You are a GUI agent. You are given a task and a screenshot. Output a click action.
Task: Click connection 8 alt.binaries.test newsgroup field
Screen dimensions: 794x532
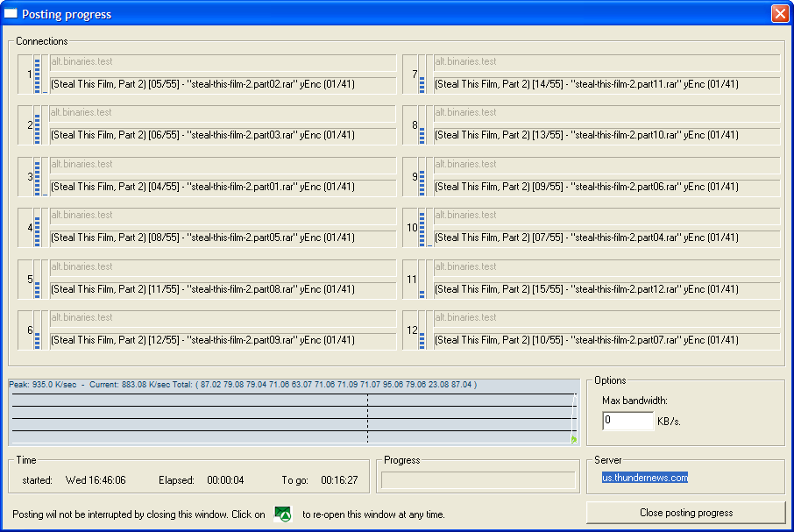(606, 113)
